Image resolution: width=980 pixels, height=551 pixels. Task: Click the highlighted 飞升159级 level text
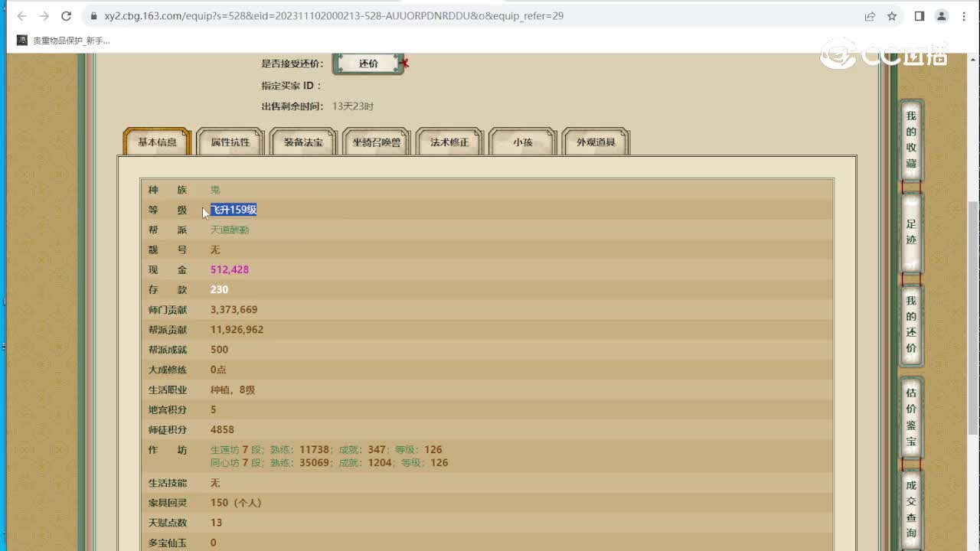(x=234, y=210)
